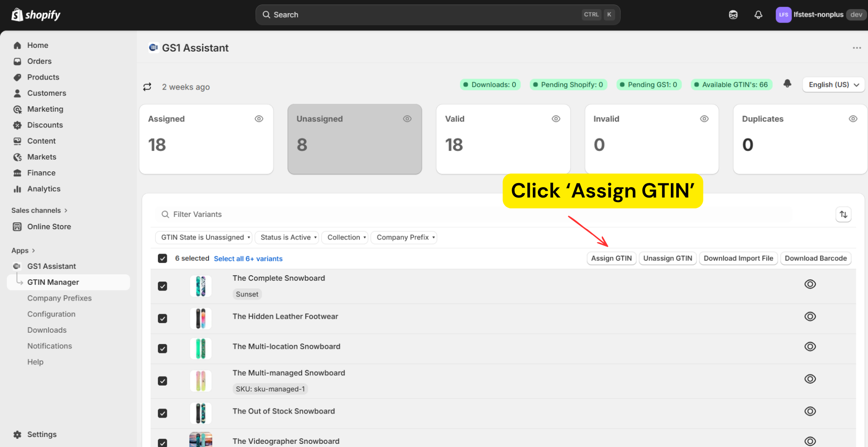Click the Unassign GTIN button
Image resolution: width=868 pixels, height=447 pixels.
pos(668,259)
